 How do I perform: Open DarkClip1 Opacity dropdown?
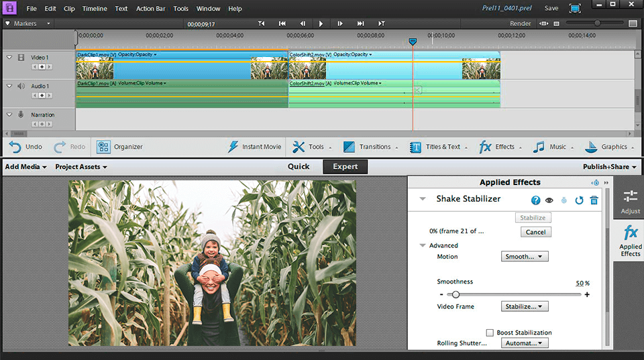pyautogui.click(x=137, y=54)
